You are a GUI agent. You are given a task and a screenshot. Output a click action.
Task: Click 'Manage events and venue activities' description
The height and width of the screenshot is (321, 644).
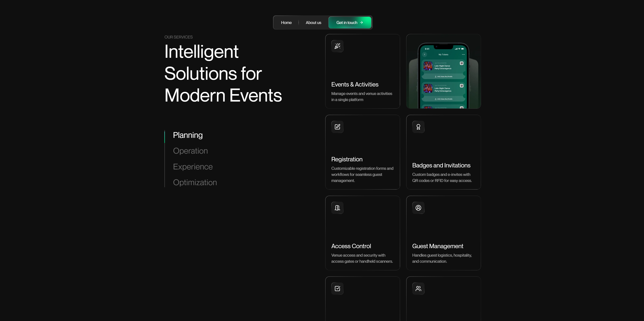click(362, 97)
